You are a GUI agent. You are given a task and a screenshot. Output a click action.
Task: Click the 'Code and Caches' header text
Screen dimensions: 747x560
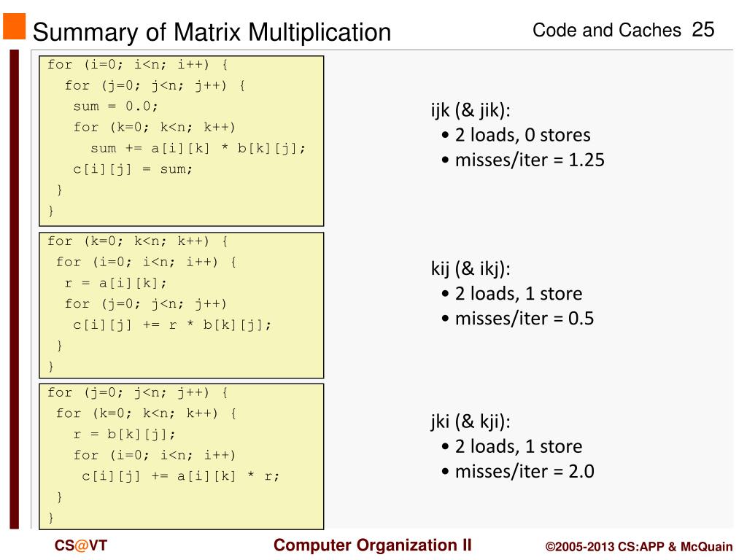coord(606,30)
